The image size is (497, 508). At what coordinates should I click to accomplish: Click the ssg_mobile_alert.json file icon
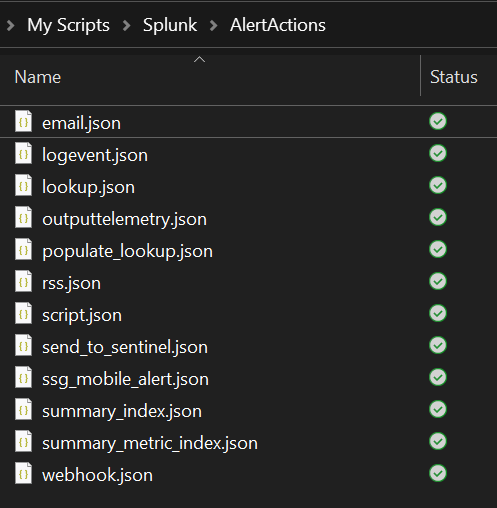coord(23,377)
